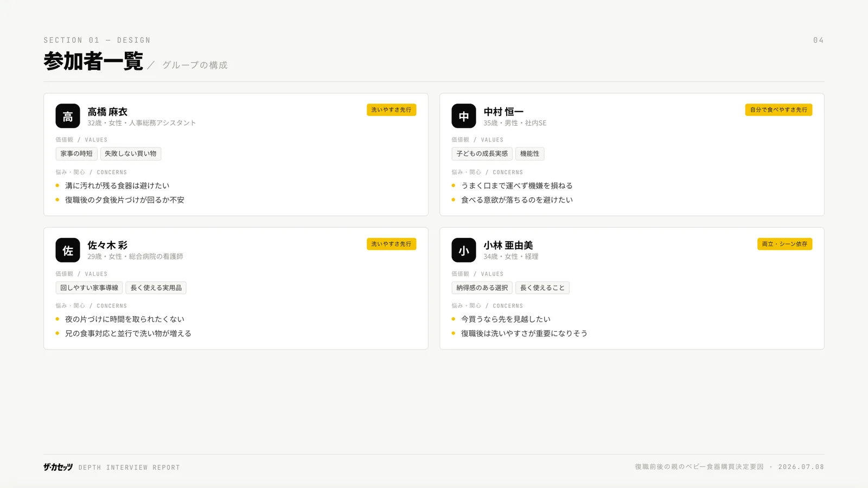The height and width of the screenshot is (488, 868).
Task: Select 洗いやすさ先行 badge on 佐々木 彩 card
Action: [391, 244]
